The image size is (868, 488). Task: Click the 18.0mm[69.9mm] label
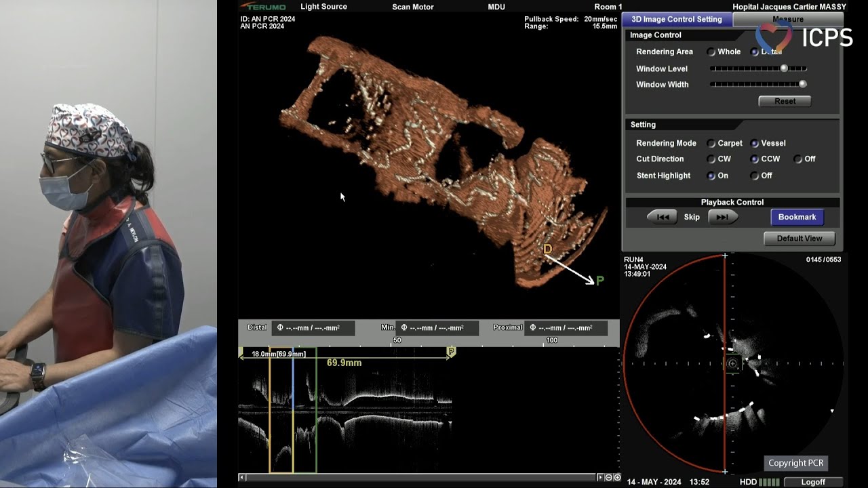[x=278, y=354]
